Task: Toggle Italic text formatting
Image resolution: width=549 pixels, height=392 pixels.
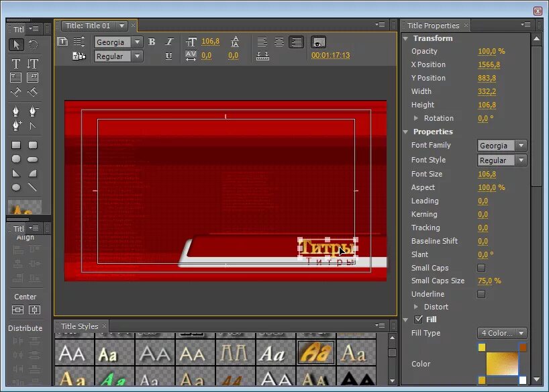Action: [x=169, y=42]
